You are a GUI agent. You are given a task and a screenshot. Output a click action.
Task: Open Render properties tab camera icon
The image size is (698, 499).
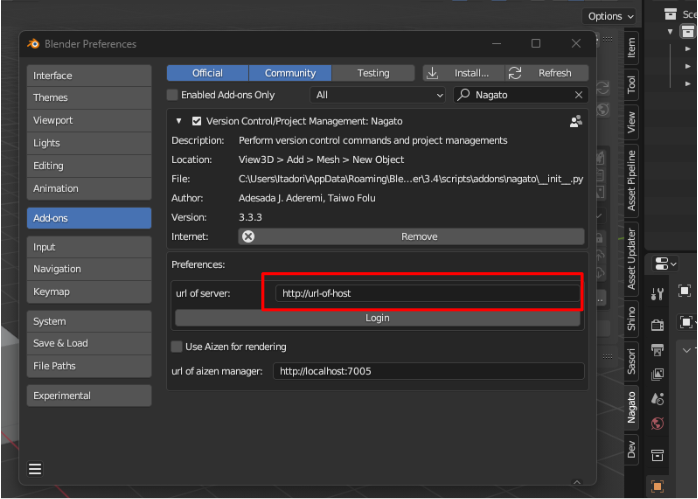(657, 325)
